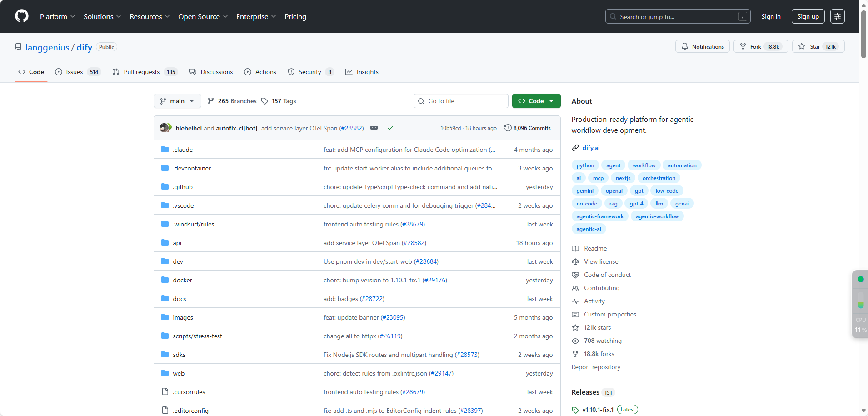Switch to the Security tab
Image resolution: width=868 pixels, height=416 pixels.
tap(311, 72)
